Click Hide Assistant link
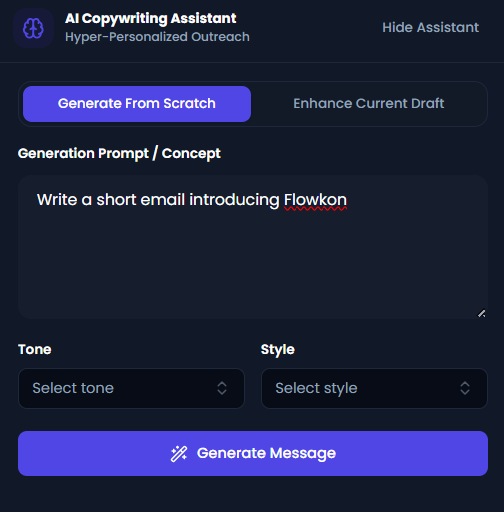Viewport: 504px width, 512px height. tap(430, 28)
